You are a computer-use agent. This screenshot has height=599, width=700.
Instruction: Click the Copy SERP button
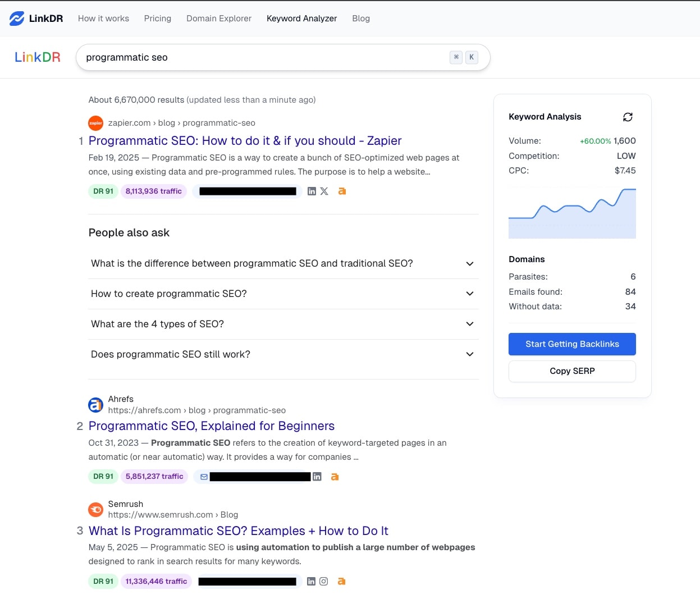click(x=572, y=371)
